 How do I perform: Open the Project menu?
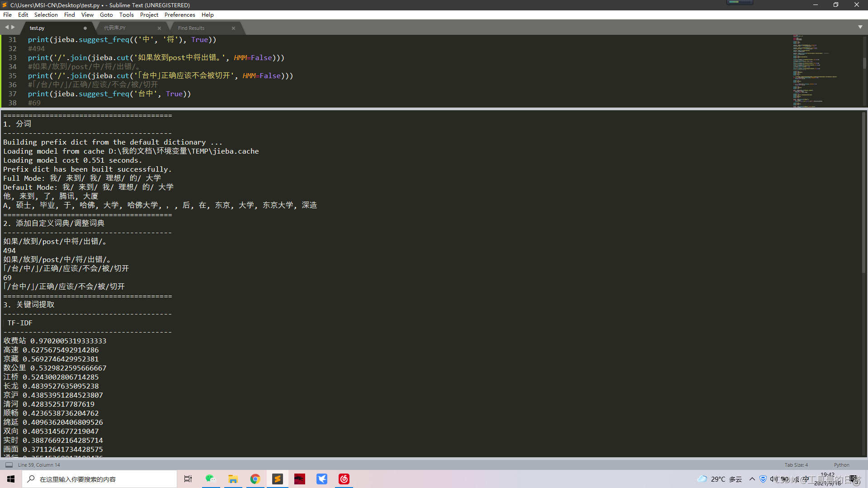click(x=149, y=14)
